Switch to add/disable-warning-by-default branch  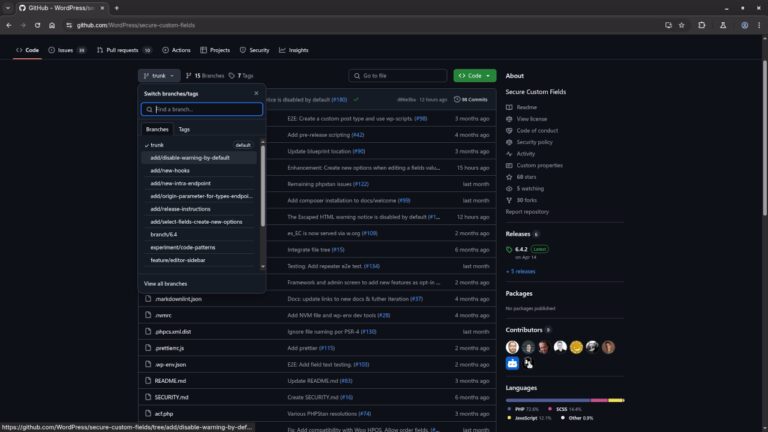pyautogui.click(x=199, y=158)
